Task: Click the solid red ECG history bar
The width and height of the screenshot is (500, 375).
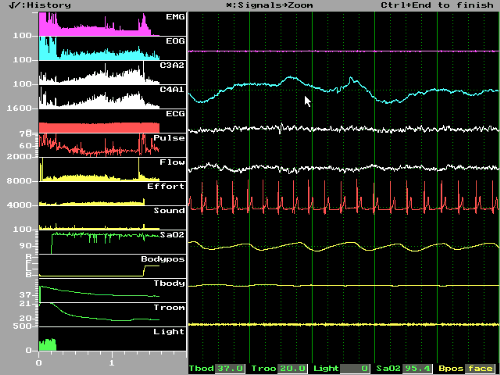Action: coord(99,128)
